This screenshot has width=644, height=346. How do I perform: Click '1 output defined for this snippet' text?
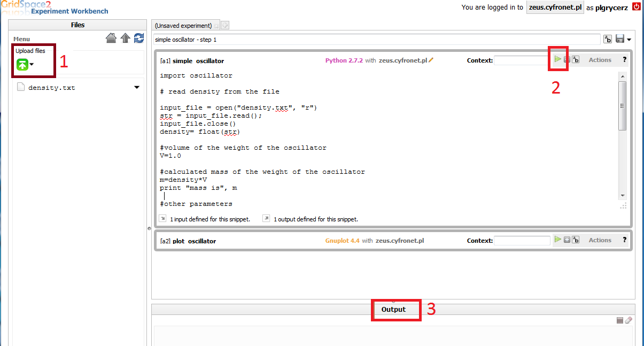pyautogui.click(x=316, y=219)
